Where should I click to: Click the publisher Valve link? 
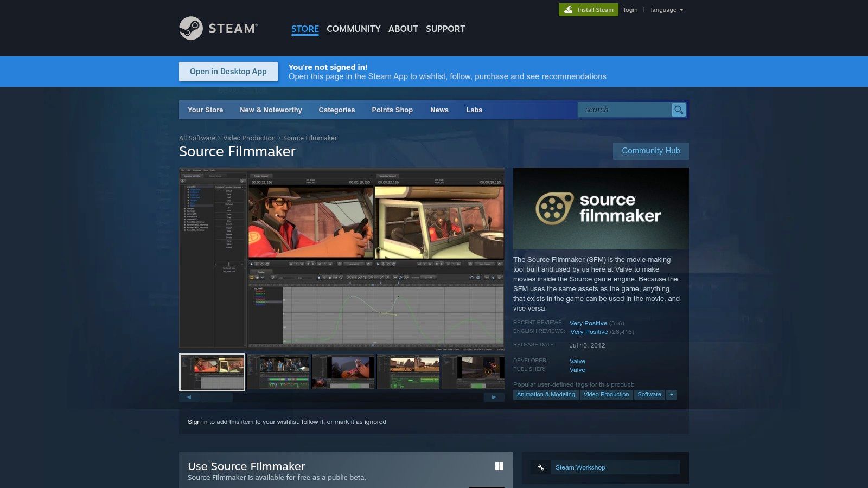pos(577,370)
